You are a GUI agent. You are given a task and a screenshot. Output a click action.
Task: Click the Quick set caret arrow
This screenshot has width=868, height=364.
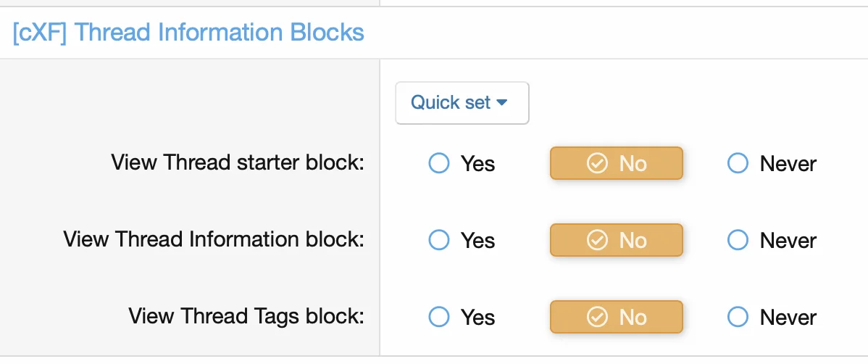(501, 103)
